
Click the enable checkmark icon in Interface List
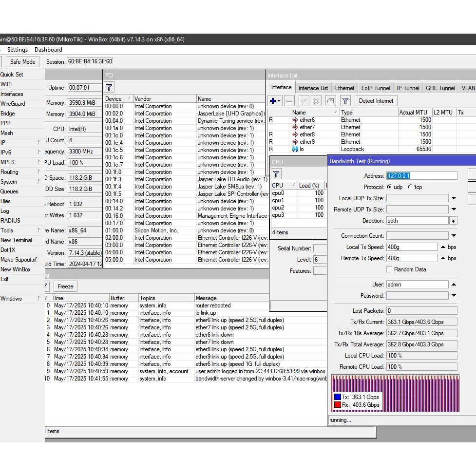click(x=304, y=101)
